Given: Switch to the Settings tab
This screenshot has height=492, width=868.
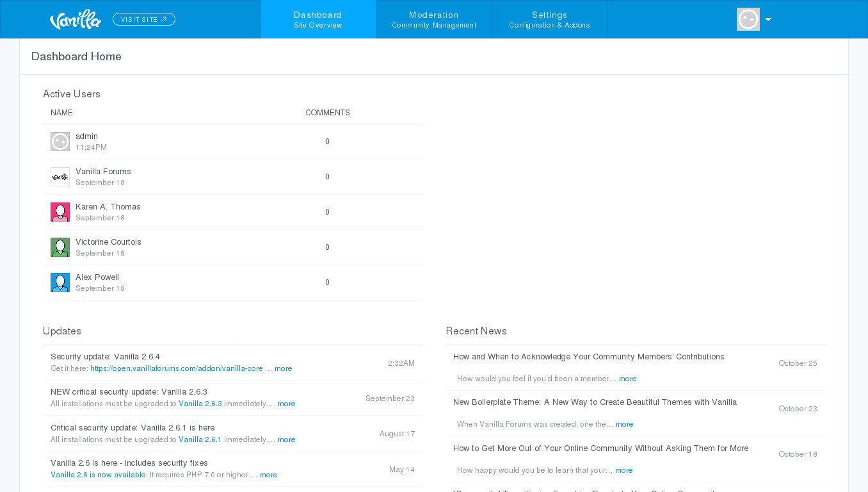Looking at the screenshot, I should click(549, 19).
